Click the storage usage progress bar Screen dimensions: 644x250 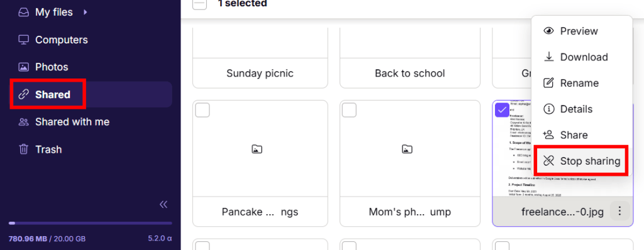91,224
